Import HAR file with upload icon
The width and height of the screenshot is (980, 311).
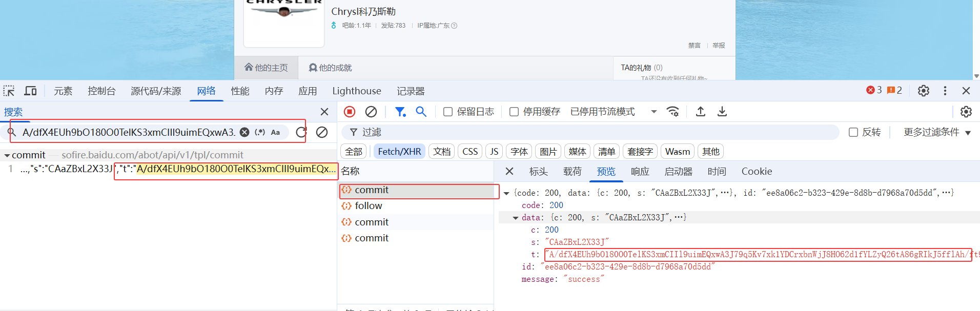click(701, 112)
